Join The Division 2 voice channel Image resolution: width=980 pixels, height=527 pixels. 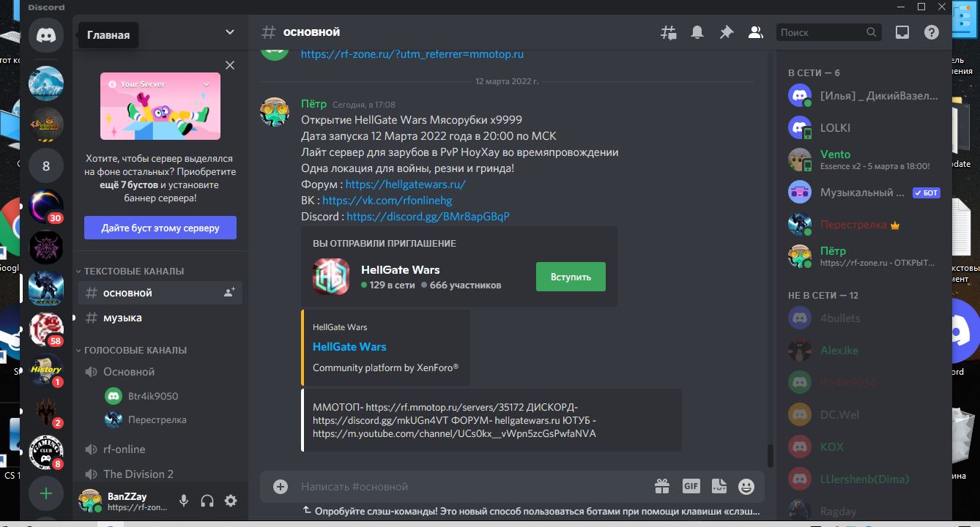(160, 474)
